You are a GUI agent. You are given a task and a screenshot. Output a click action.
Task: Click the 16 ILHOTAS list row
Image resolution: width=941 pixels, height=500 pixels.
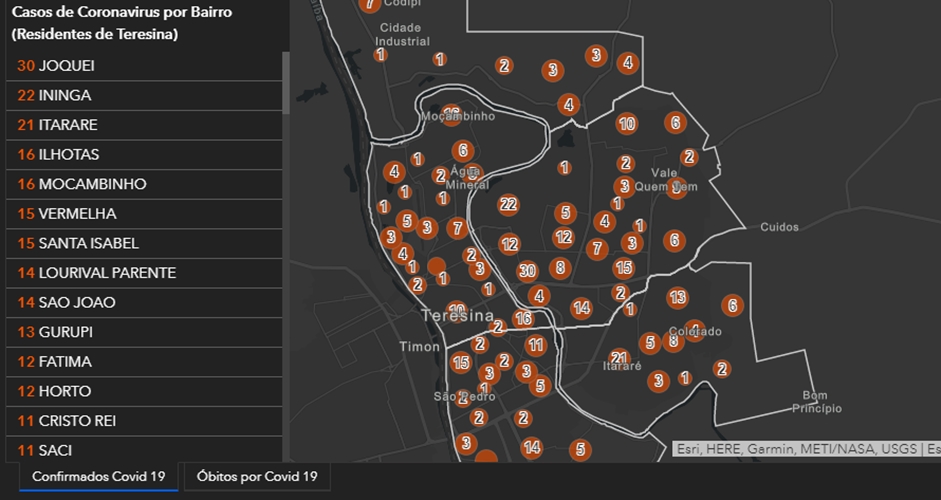click(144, 154)
